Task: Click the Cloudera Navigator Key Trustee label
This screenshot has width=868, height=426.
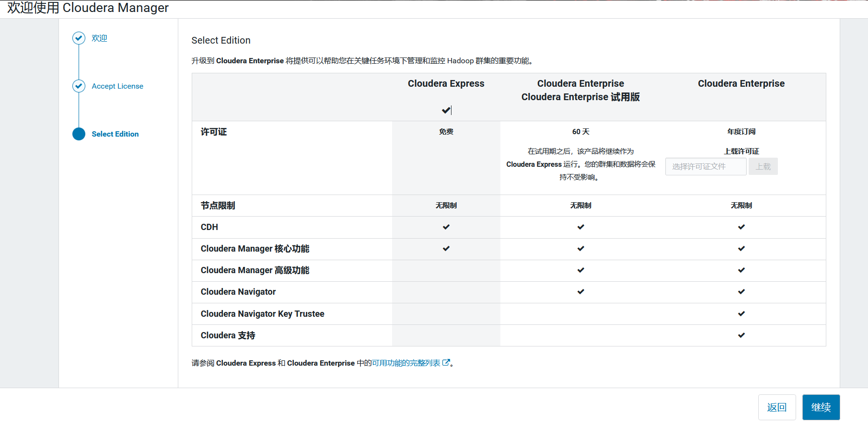Action: (x=263, y=314)
